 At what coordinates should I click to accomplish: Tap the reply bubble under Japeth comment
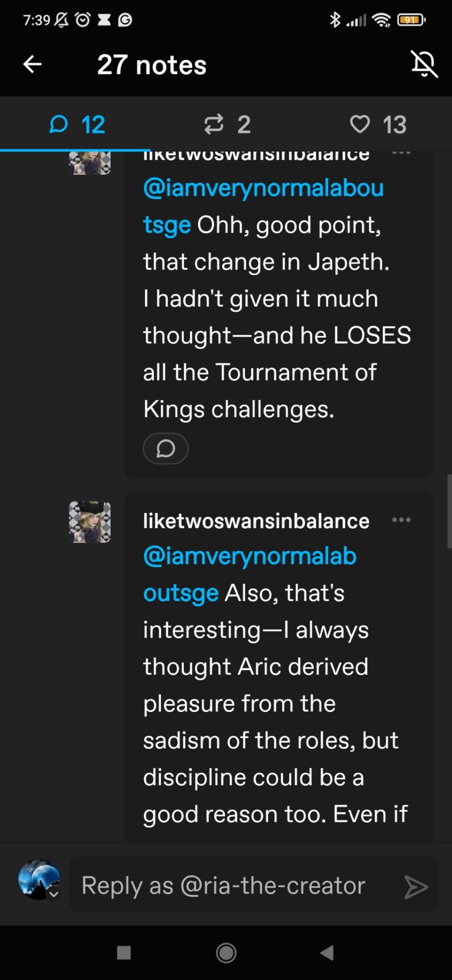point(165,449)
